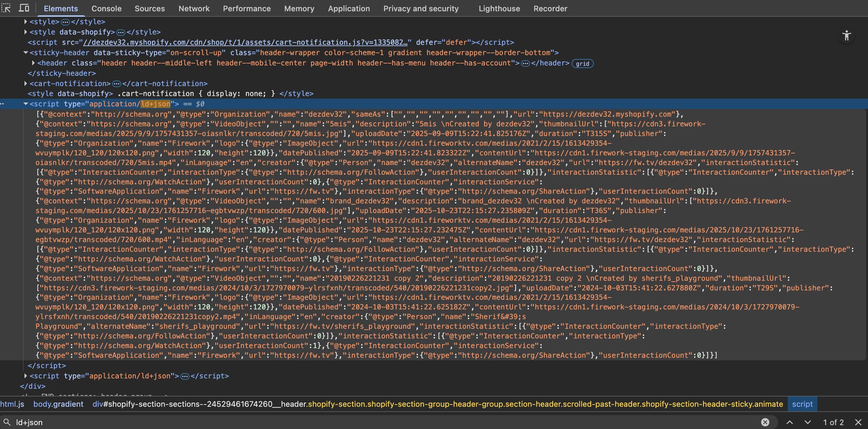Screen dimensions: 868x429
Task: Open the Lighthouse tab
Action: point(499,8)
